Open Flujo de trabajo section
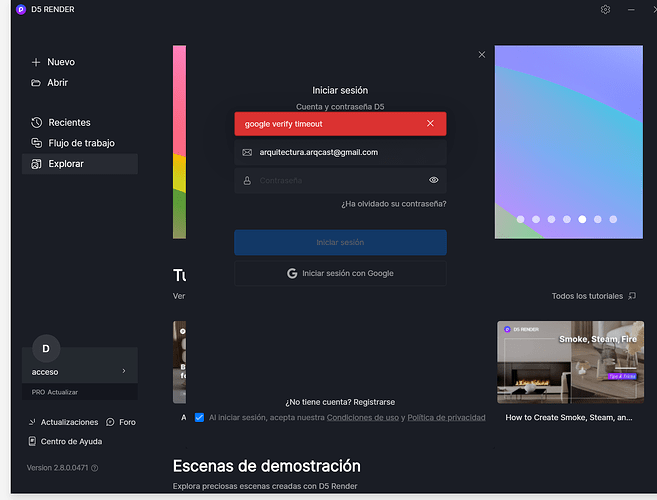The height and width of the screenshot is (500, 657). pos(73,143)
